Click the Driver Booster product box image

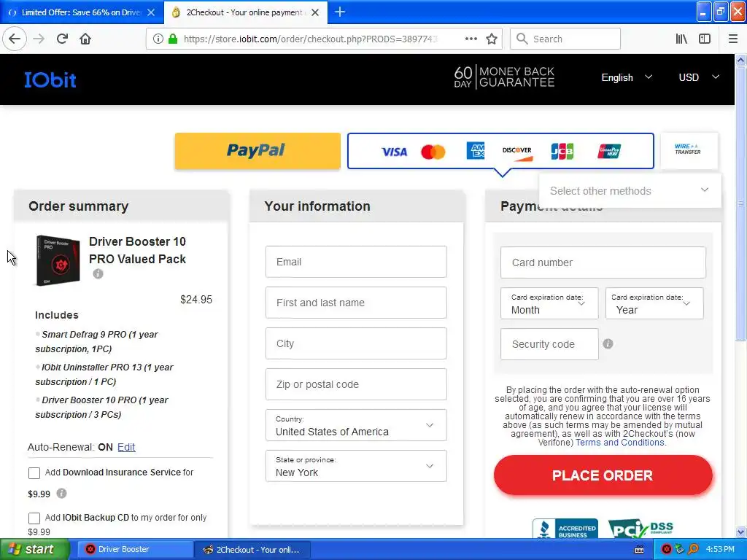[x=58, y=260]
